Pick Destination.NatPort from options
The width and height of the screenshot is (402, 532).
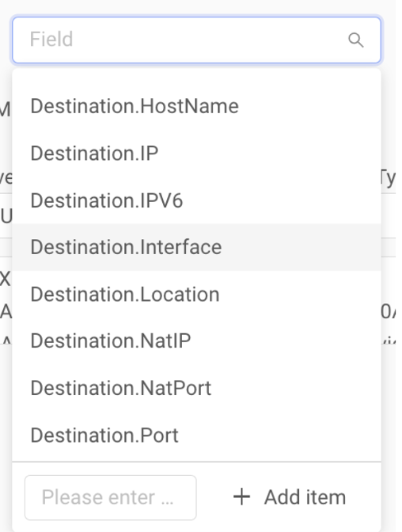click(x=196, y=388)
